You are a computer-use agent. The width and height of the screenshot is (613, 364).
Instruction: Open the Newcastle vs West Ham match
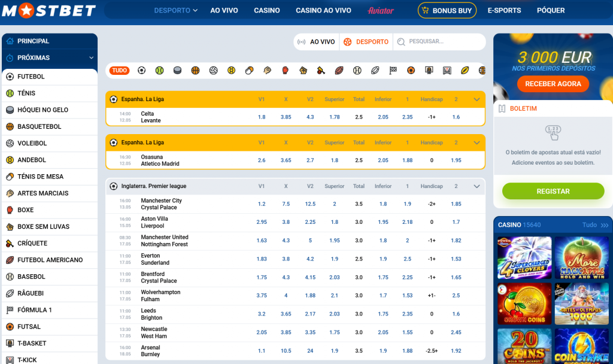tap(154, 333)
